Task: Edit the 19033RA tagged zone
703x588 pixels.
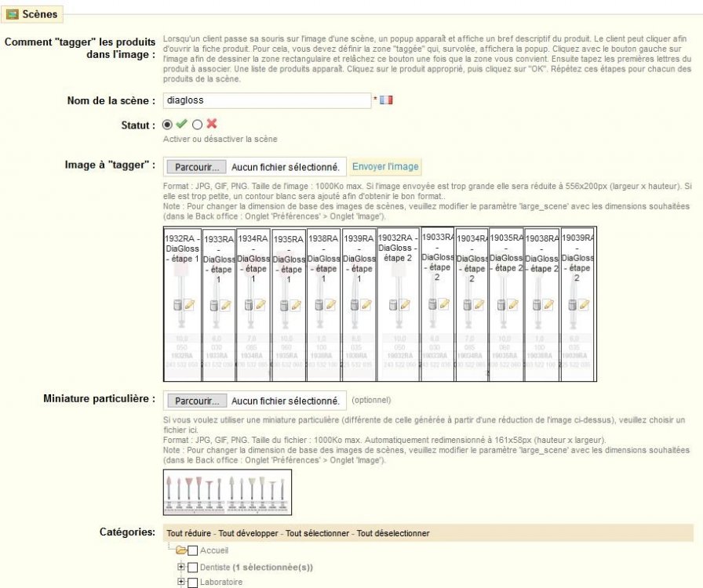Action: click(x=444, y=304)
